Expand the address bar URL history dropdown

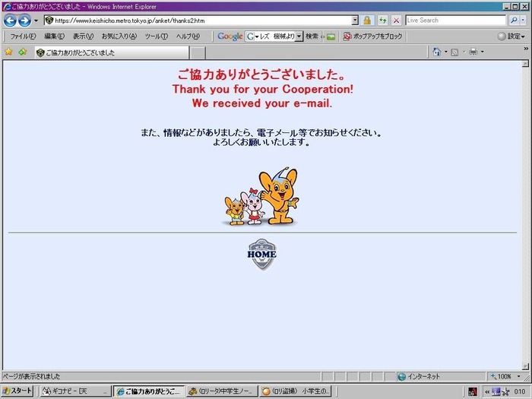(x=355, y=21)
